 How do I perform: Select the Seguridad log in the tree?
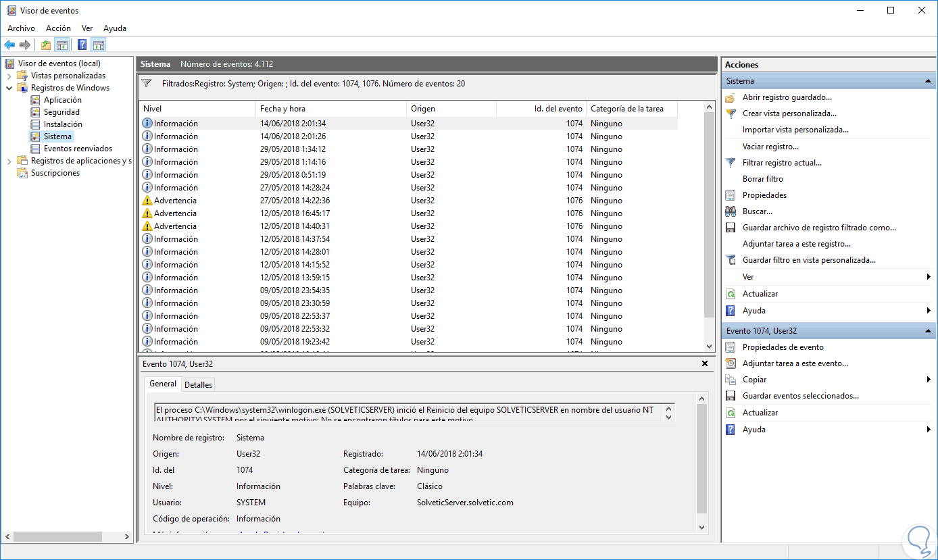click(x=61, y=112)
